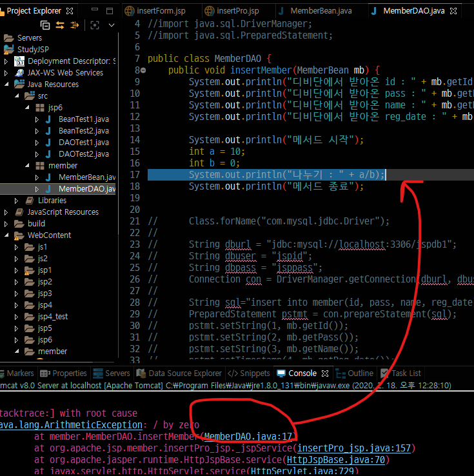The width and height of the screenshot is (474, 476).
Task: Open HttpServlet.java:729 stack trace link
Action: pyautogui.click(x=302, y=471)
